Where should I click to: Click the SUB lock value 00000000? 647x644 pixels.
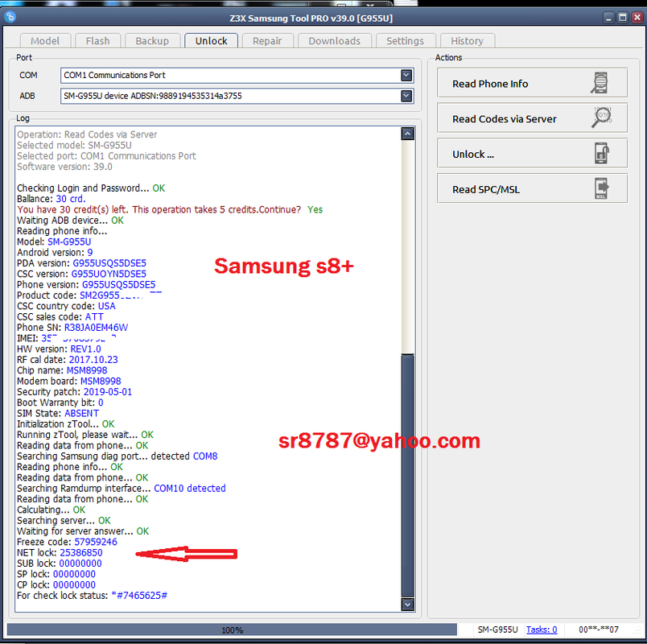(x=80, y=563)
